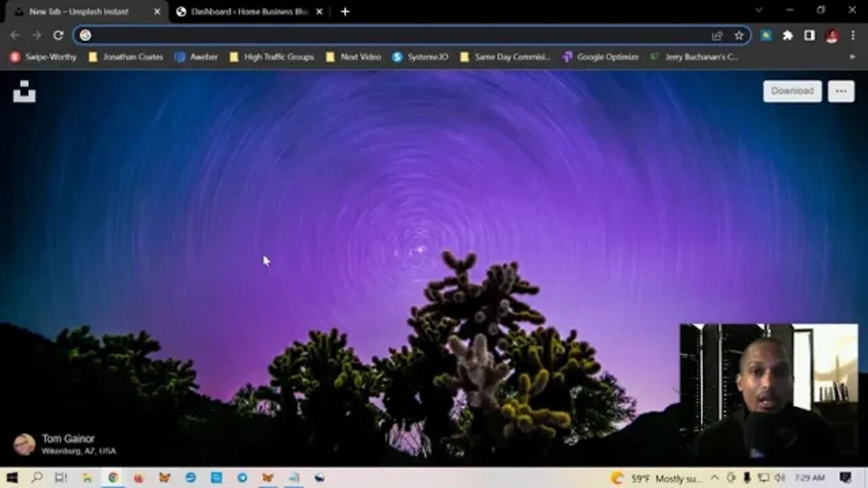Open the 7:29 AM clock calendar
This screenshot has height=488, width=868.
[x=809, y=479]
